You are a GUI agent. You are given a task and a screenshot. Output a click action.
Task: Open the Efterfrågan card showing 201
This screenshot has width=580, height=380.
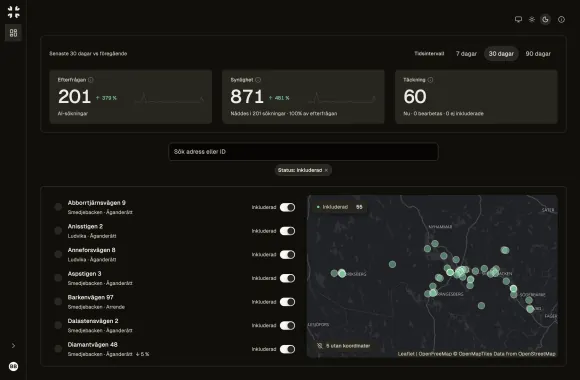coord(131,97)
